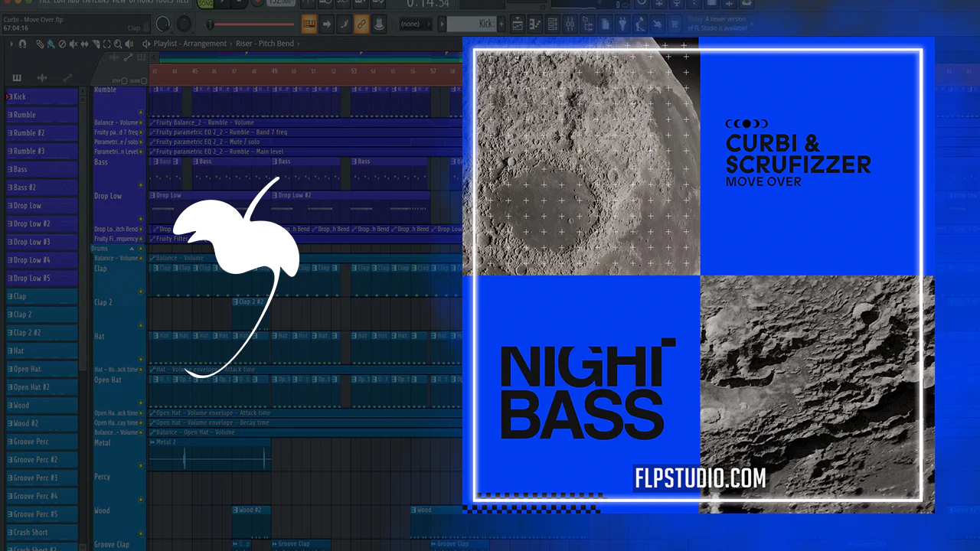Select the Slice tool in playlist toolbar
This screenshot has height=551, width=980.
(96, 44)
